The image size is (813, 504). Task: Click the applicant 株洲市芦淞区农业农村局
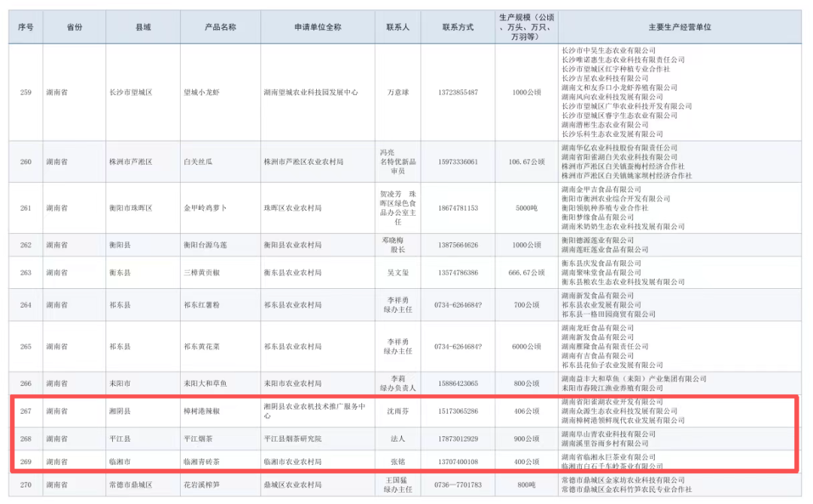303,162
